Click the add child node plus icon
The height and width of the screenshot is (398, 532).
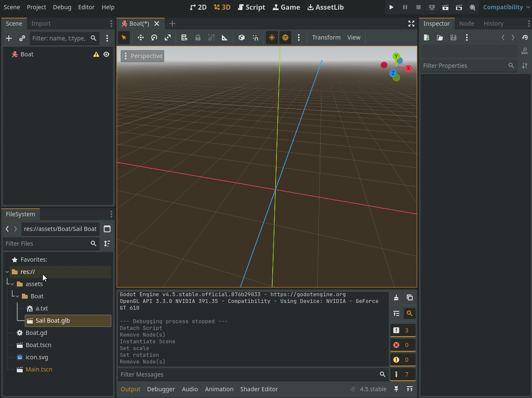(x=9, y=38)
